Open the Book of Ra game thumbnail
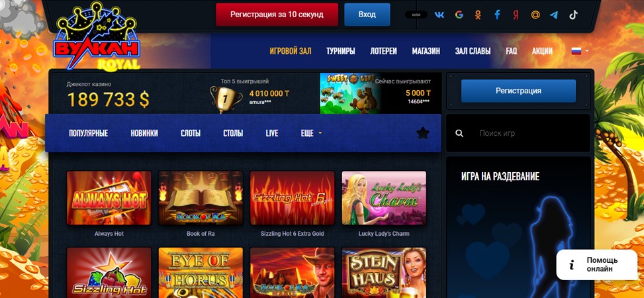The image size is (644, 298). pos(201,198)
